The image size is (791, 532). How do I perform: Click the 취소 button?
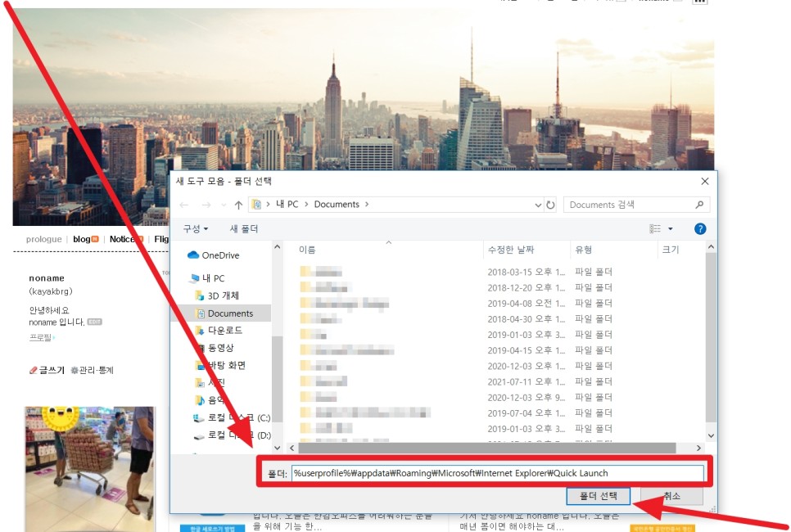(671, 496)
